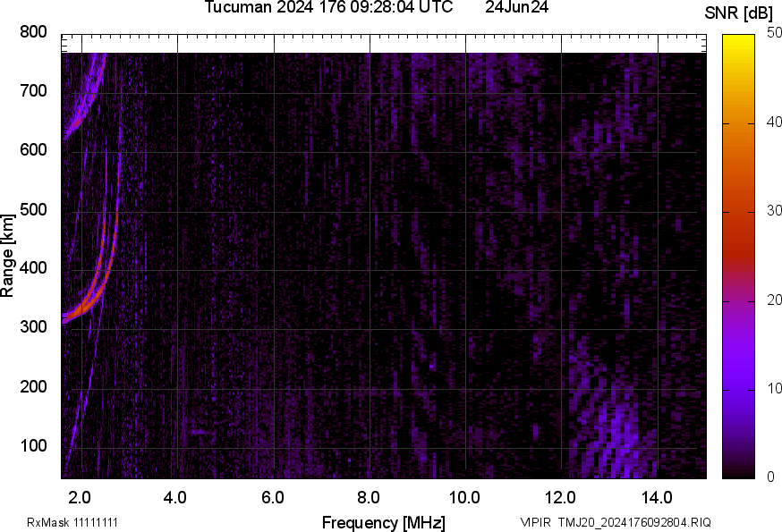This screenshot has height=532, width=782.
Task: Click the range tick label '700'
Action: click(x=33, y=90)
